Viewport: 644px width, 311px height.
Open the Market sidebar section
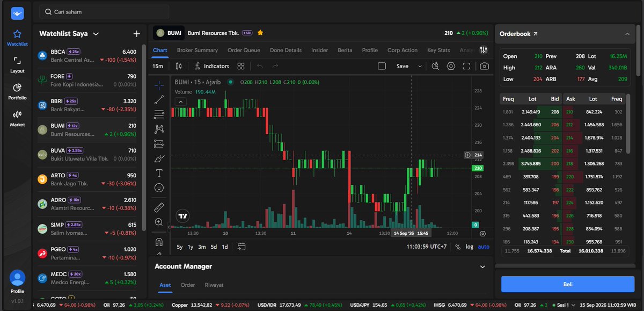coord(17,119)
